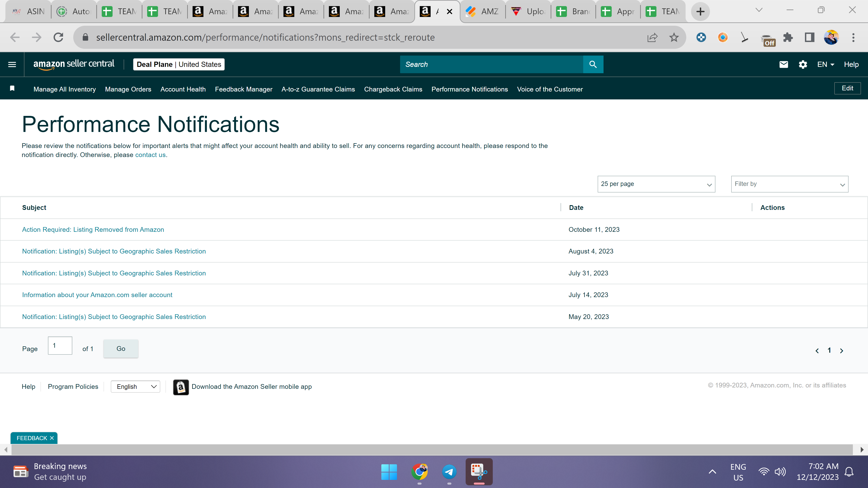Switch to the ASIN browser tab

29,12
